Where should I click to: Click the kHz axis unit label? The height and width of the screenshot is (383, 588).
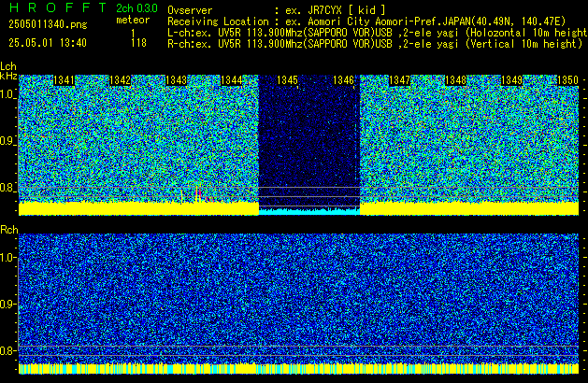point(8,76)
